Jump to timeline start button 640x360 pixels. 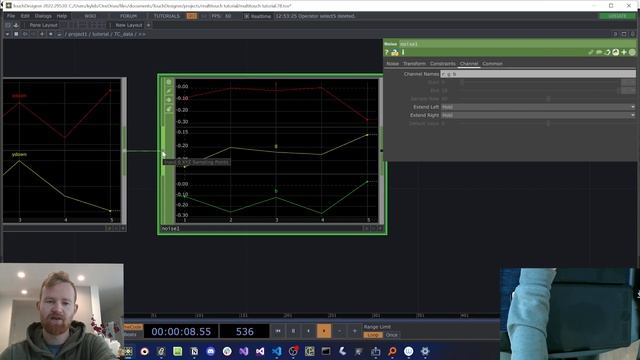278,331
